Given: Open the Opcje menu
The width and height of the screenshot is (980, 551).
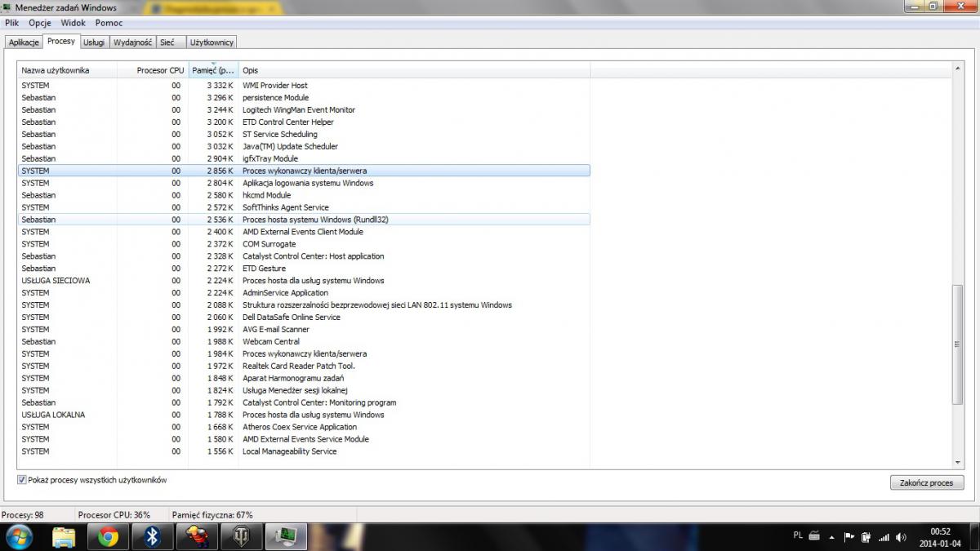Looking at the screenshot, I should coord(40,23).
